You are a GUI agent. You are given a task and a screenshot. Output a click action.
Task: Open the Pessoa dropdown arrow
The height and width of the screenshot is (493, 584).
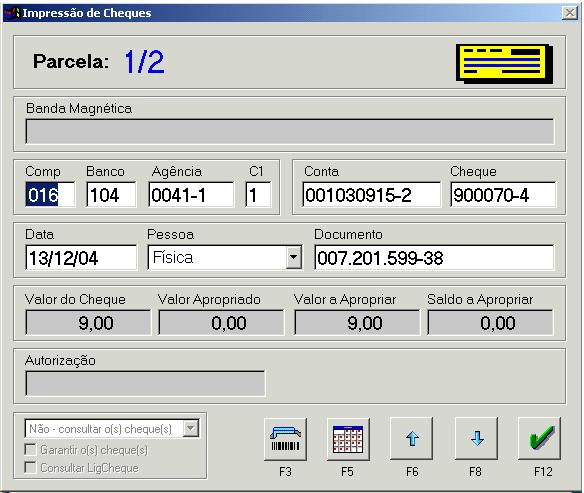click(x=293, y=257)
